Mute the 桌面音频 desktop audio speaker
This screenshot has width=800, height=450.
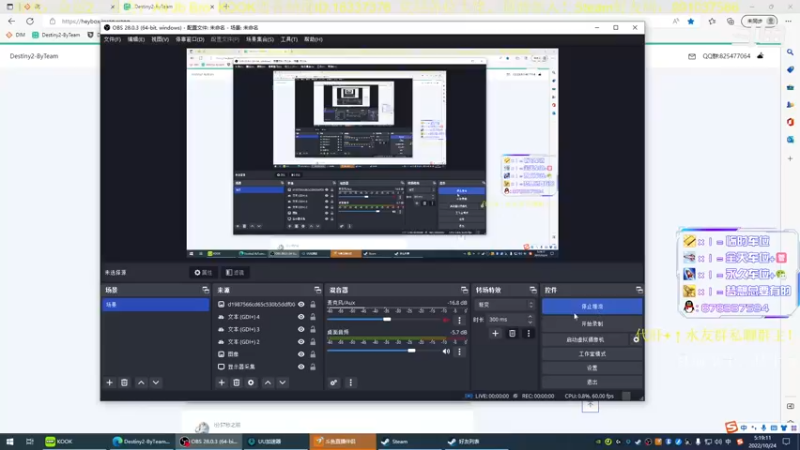pos(446,351)
